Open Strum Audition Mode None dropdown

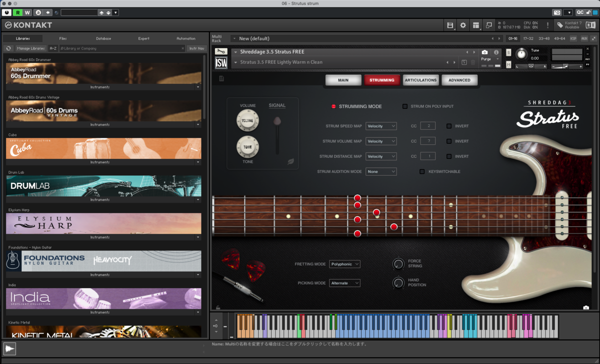381,171
